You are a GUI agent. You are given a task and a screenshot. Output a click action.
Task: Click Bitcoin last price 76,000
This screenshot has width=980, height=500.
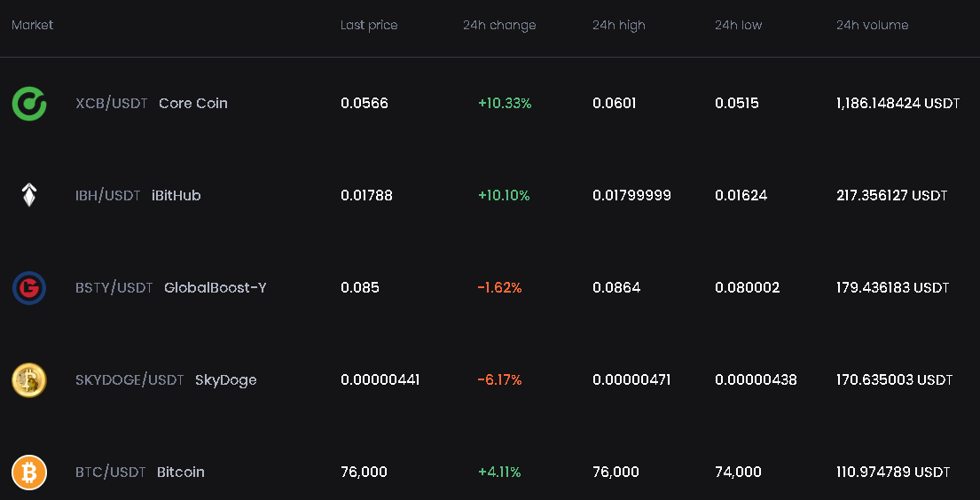364,472
